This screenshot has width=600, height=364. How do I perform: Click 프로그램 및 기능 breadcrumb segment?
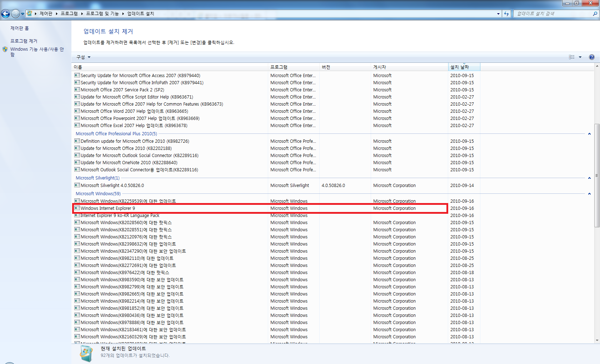click(x=102, y=14)
